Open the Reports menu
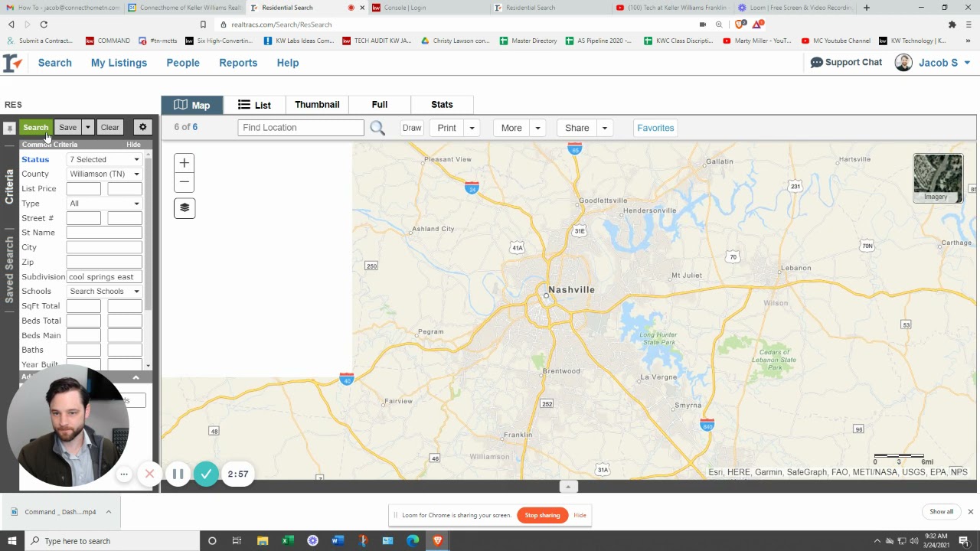Screen dimensions: 980x551 (x=238, y=63)
